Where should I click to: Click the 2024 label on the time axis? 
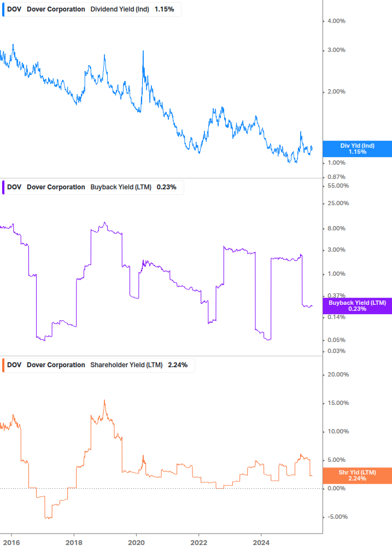[261, 543]
